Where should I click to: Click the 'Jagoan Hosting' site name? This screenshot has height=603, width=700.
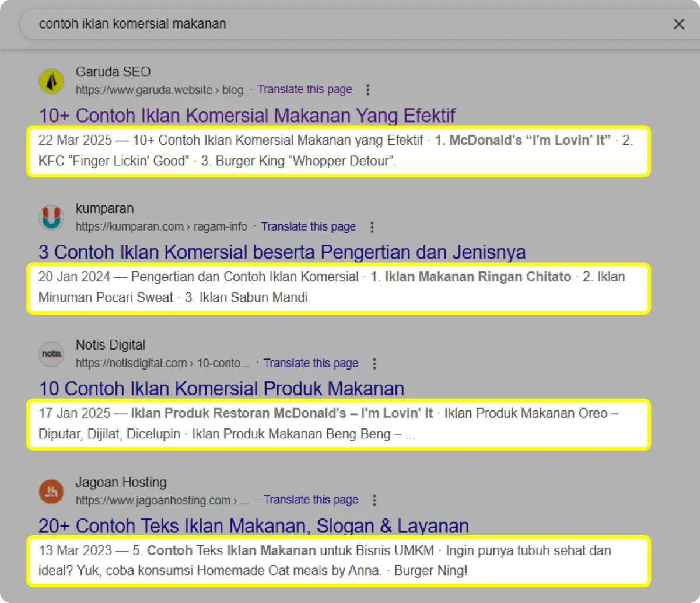tap(121, 482)
